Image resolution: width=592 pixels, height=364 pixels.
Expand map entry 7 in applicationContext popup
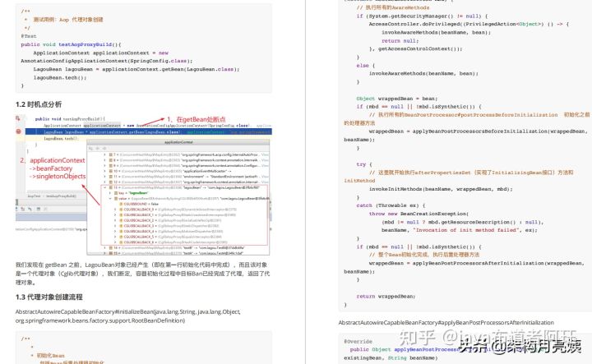[x=105, y=154]
